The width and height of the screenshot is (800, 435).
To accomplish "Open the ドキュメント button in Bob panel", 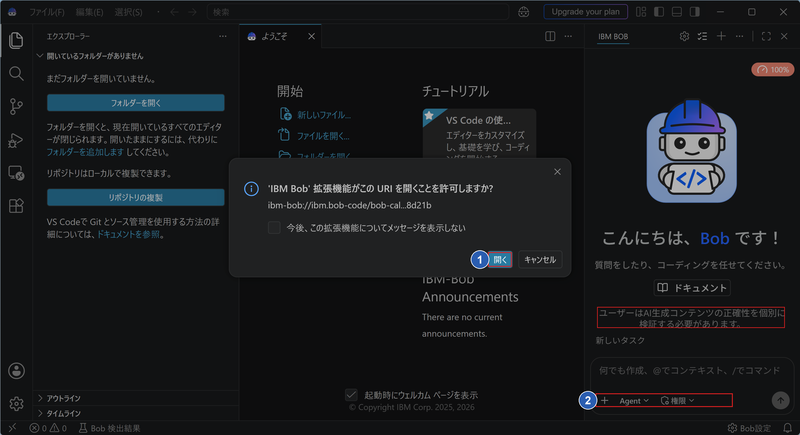I will pyautogui.click(x=692, y=288).
